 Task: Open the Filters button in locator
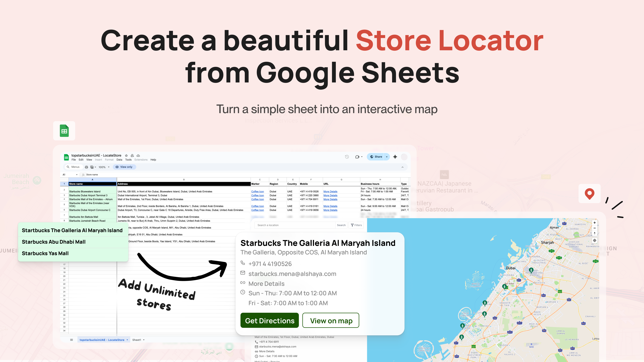pos(356,225)
